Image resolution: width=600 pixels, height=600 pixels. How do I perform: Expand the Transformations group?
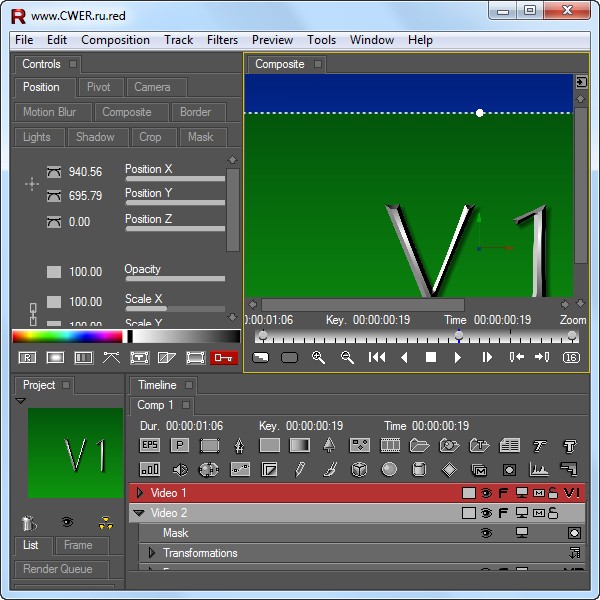click(x=152, y=553)
